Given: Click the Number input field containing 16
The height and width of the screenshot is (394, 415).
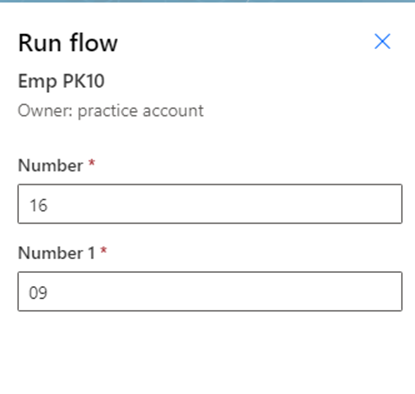Looking at the screenshot, I should point(210,204).
